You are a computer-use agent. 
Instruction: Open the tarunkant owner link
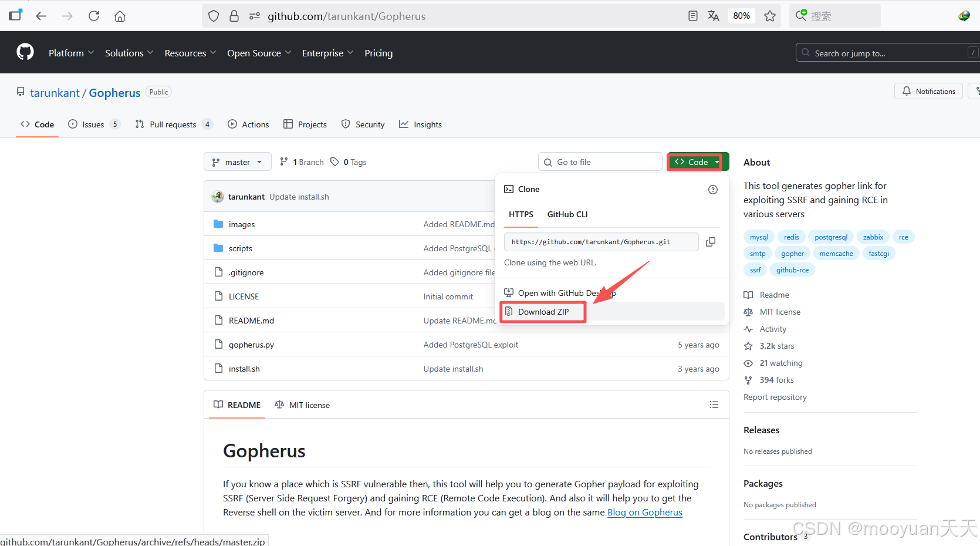(55, 93)
